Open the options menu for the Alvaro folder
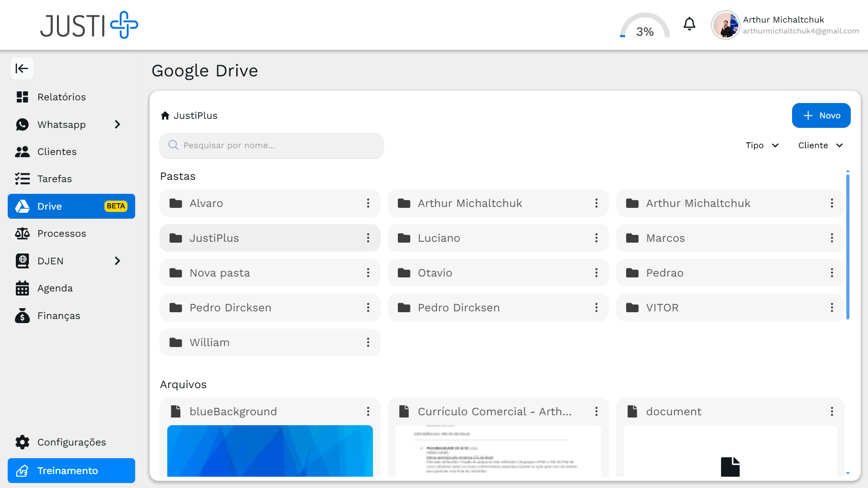 tap(368, 203)
